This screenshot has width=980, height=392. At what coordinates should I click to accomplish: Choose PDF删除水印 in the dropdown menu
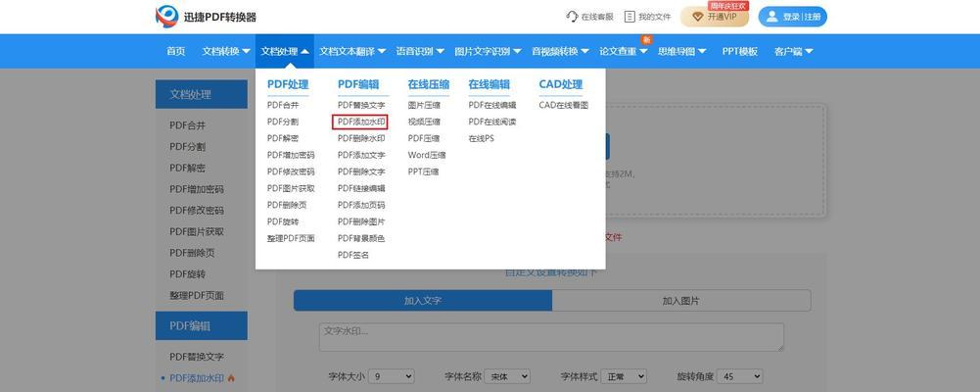tap(361, 138)
